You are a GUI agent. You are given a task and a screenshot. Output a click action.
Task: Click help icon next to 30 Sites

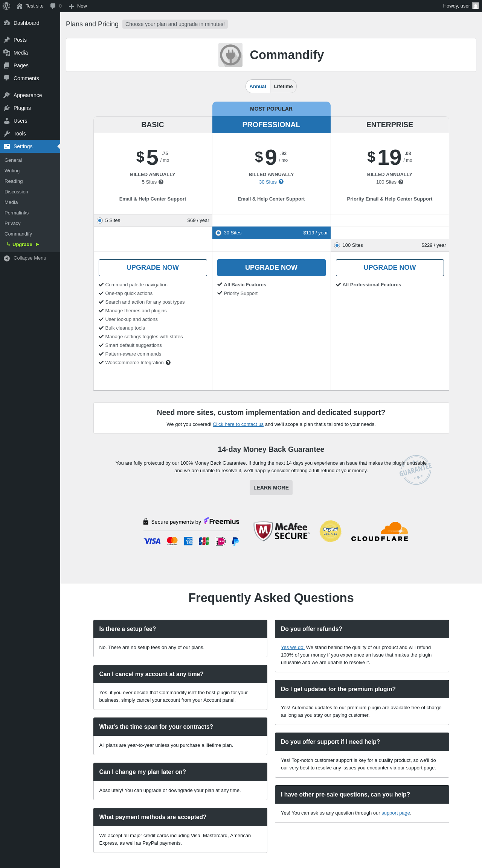coord(281,182)
